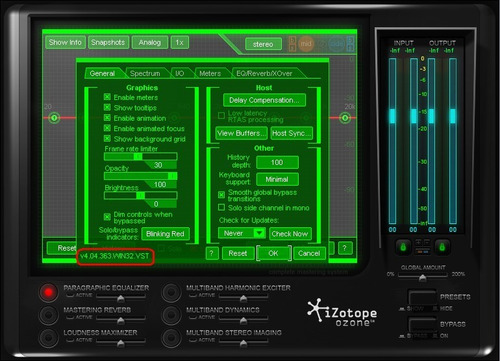The height and width of the screenshot is (361, 500).
Task: Click the main panel question mark button
Action: coord(344,248)
